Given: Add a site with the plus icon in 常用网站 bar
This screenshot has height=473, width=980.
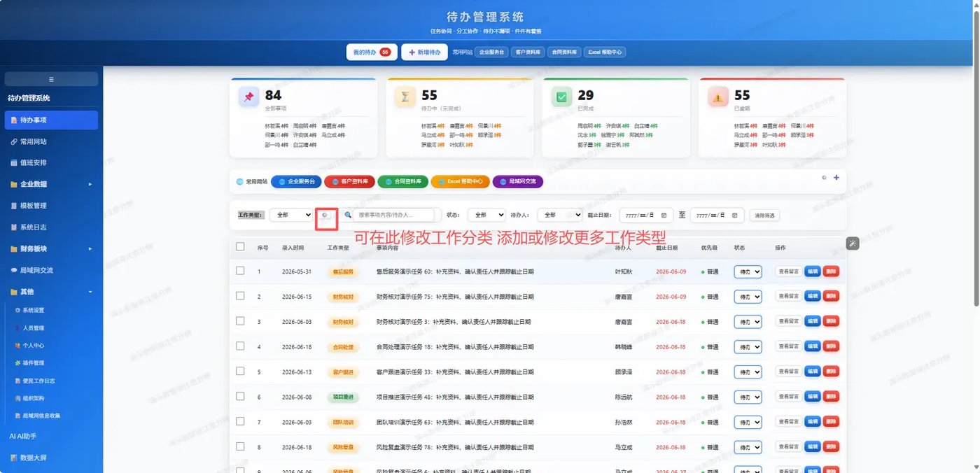Looking at the screenshot, I should point(836,178).
